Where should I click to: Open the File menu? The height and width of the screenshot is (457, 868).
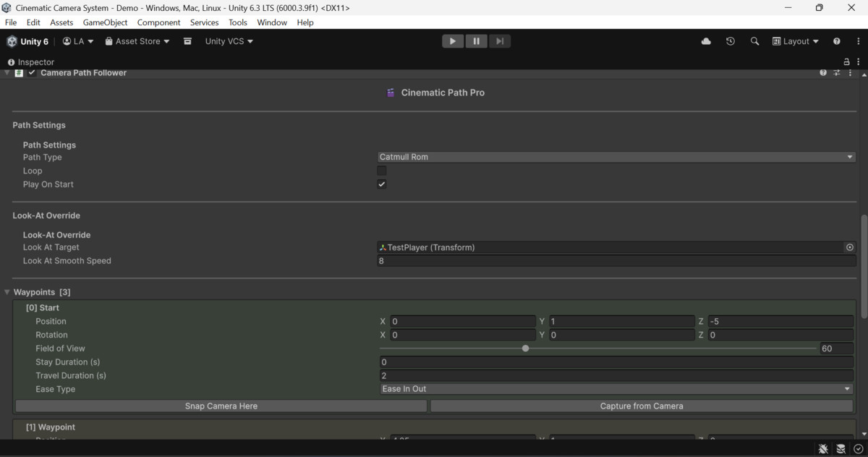(11, 22)
